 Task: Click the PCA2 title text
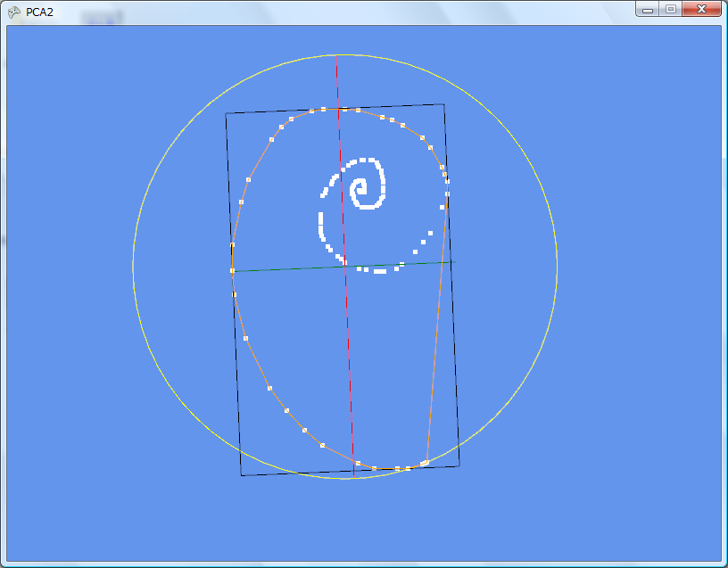tap(39, 12)
